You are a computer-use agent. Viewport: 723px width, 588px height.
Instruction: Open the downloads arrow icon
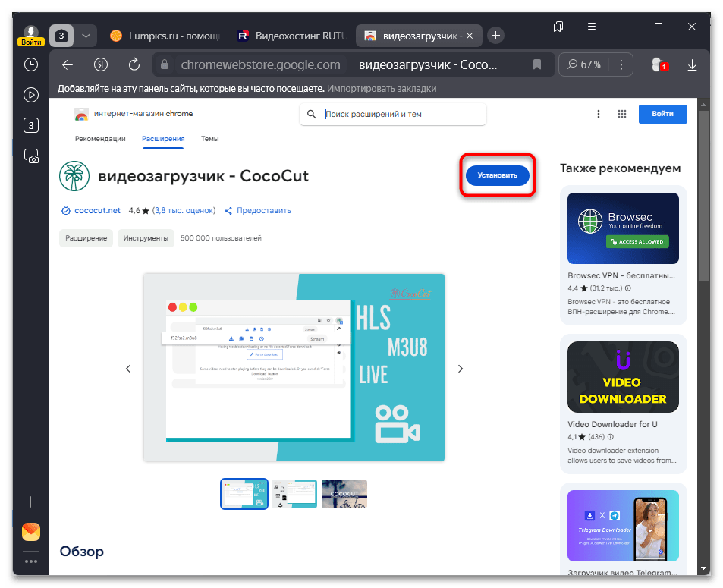point(692,65)
